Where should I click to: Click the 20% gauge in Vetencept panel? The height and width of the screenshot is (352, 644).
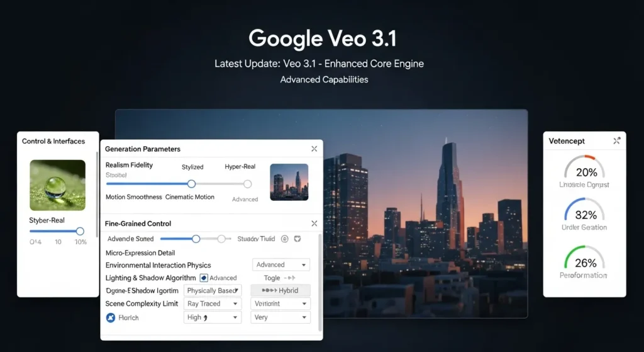coord(584,167)
